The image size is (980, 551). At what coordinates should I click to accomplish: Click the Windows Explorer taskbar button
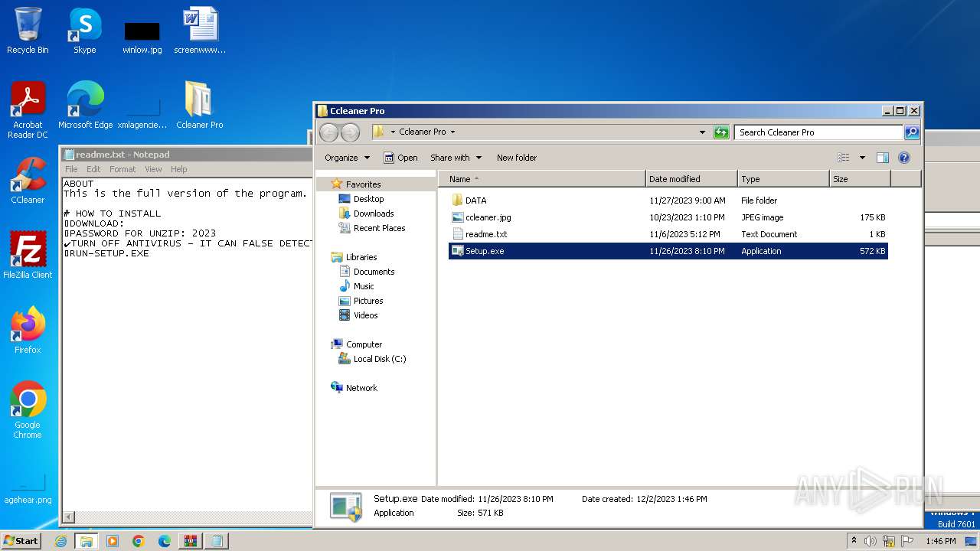pyautogui.click(x=87, y=541)
